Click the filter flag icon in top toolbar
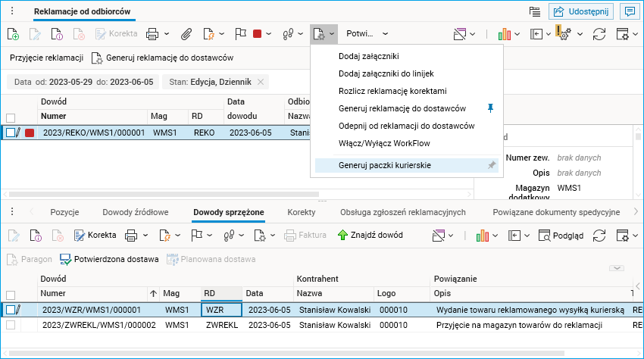Viewport: 644px width, 359px height. tap(460, 34)
